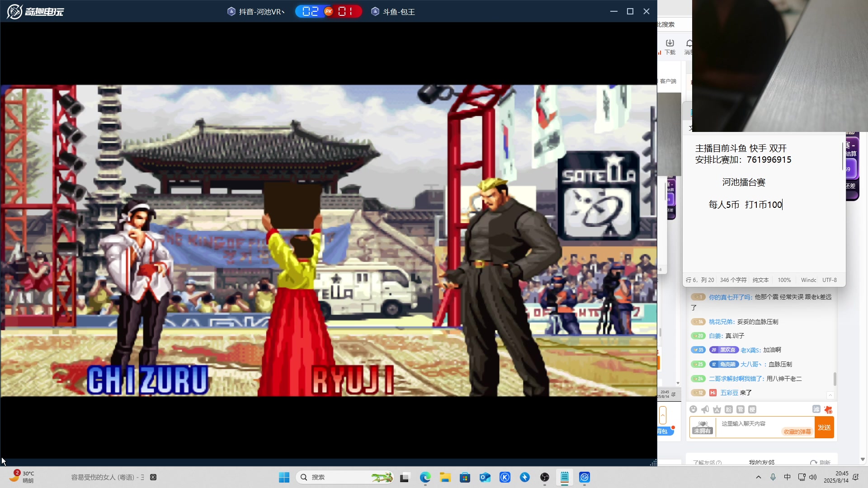Screen dimensions: 868x488
Task: Click the notepad line 每人5币 打1币100
Action: click(745, 205)
